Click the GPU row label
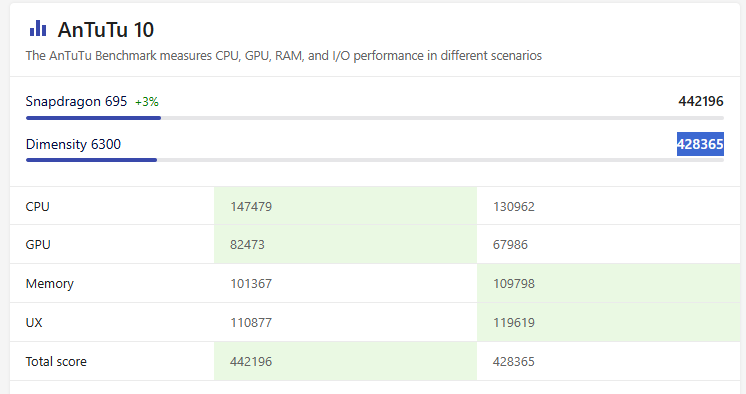Screen dimensions: 746x394 point(38,245)
